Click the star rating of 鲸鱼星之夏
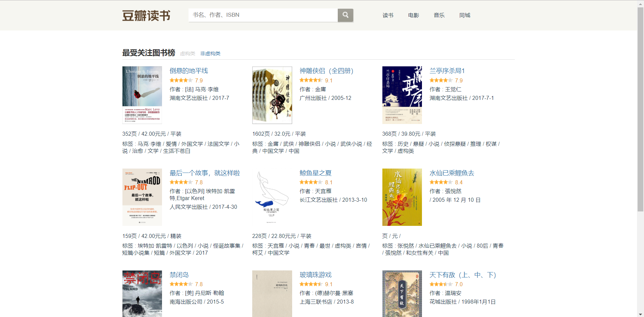 click(x=311, y=182)
